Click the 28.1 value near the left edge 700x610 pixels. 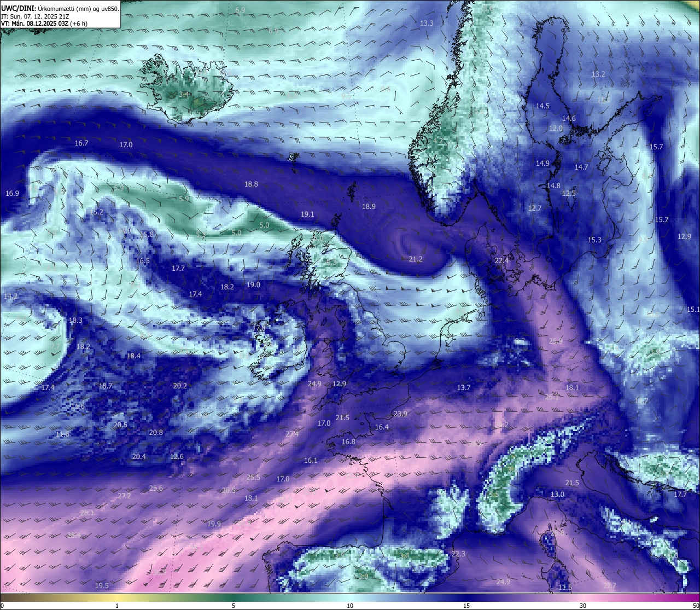point(87,513)
